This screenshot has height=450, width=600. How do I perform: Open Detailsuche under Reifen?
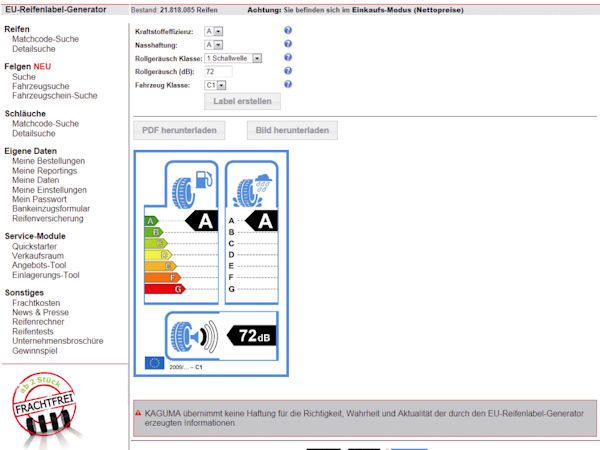[x=34, y=49]
